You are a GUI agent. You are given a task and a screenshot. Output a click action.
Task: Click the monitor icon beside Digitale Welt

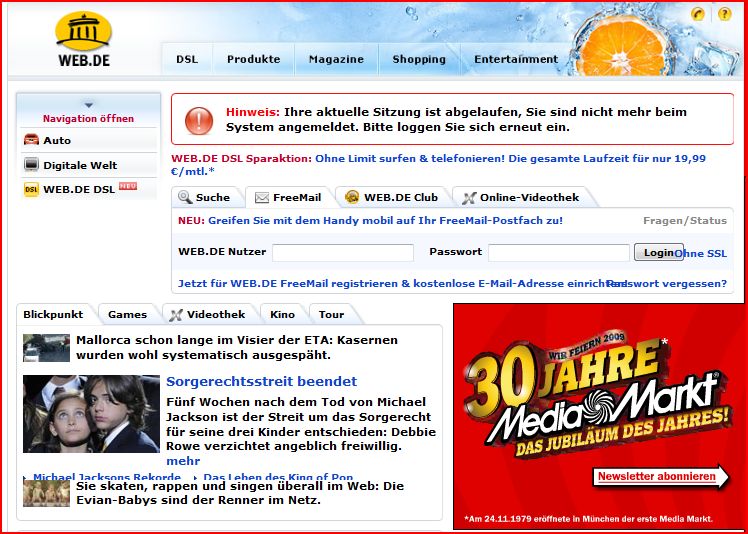point(31,165)
